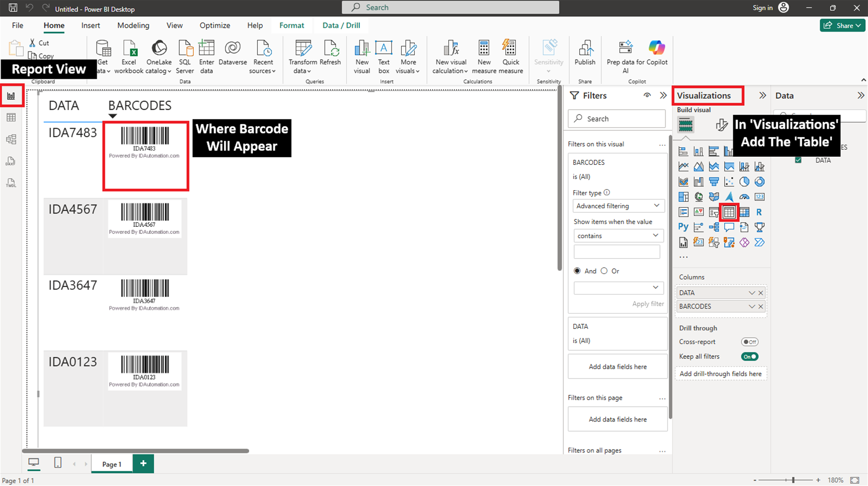Toggle the Cross-report switch
The width and height of the screenshot is (868, 486).
(x=750, y=342)
